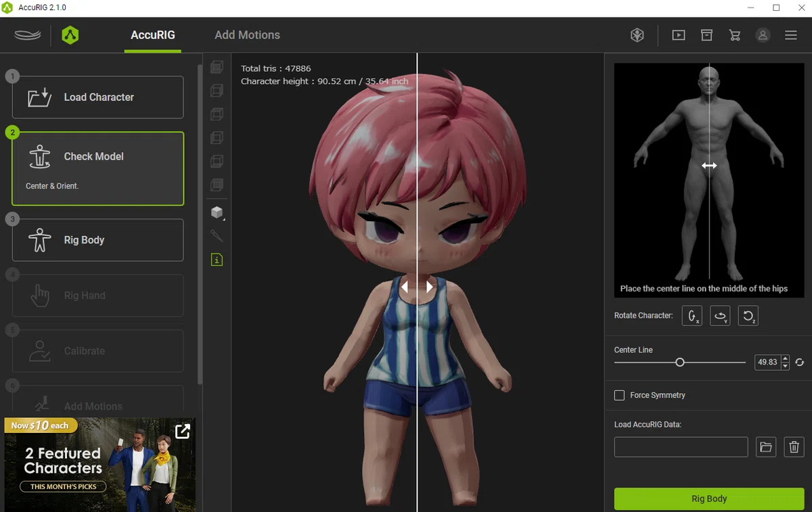Click the Character height readout text
This screenshot has width=812, height=512.
pyautogui.click(x=325, y=81)
